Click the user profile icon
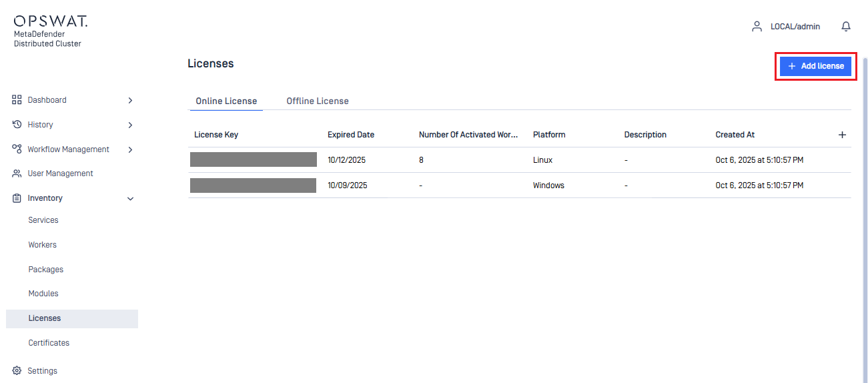Image resolution: width=868 pixels, height=383 pixels. [x=757, y=27]
